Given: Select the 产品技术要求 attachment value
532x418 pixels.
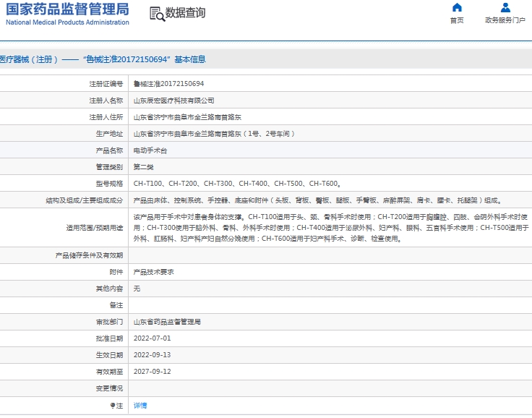Looking at the screenshot, I should click(154, 272).
